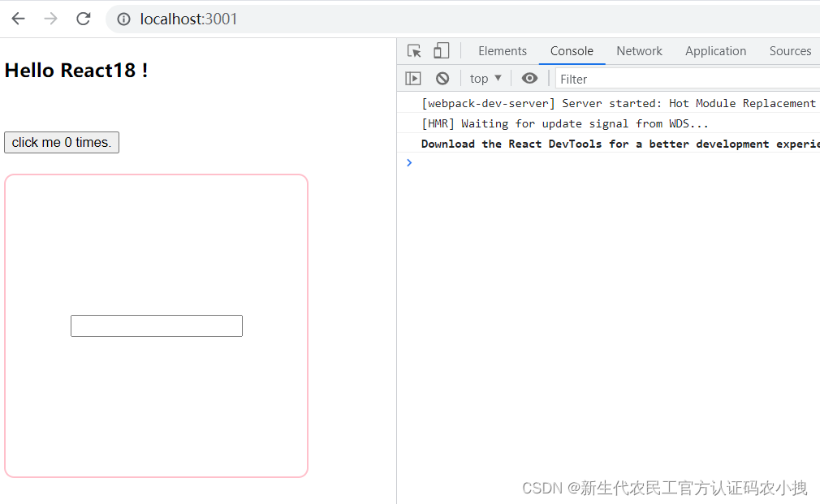Click the webpack-dev-server Server started message

coord(618,104)
